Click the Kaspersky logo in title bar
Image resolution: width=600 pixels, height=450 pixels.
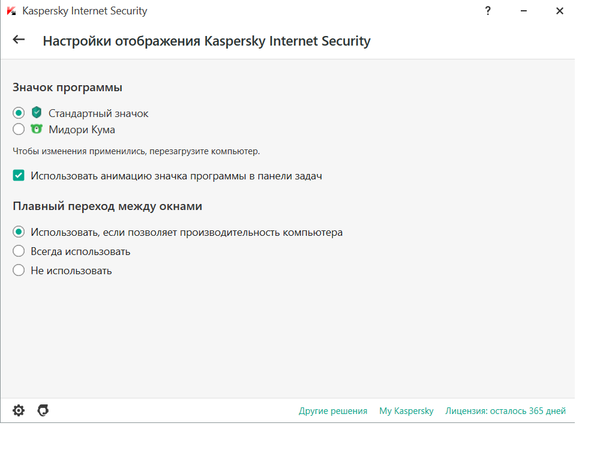tap(11, 11)
